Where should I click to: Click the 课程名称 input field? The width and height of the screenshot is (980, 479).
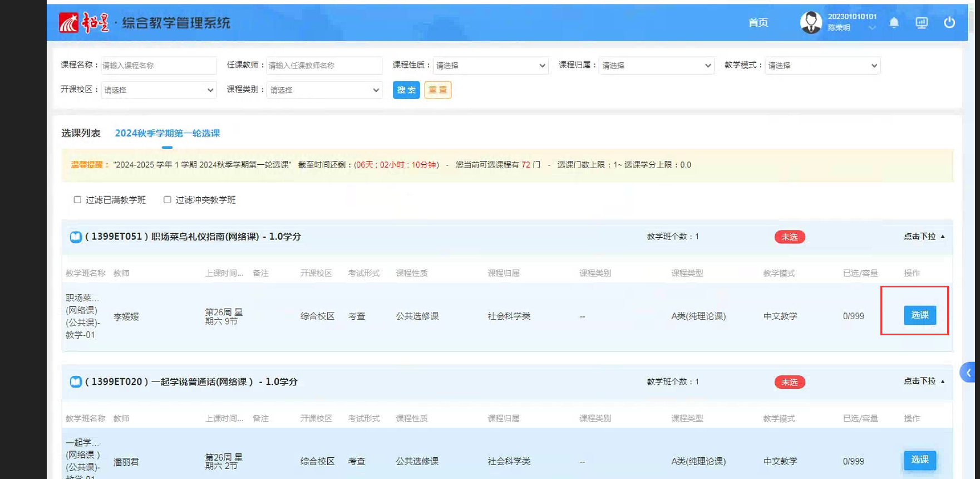tap(159, 66)
